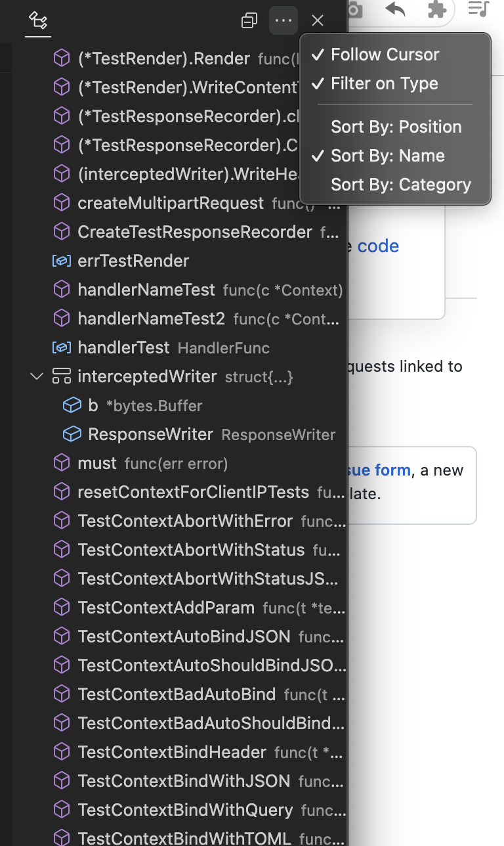The image size is (504, 846).
Task: Collapse the interceptedWriter tree node
Action: point(36,376)
